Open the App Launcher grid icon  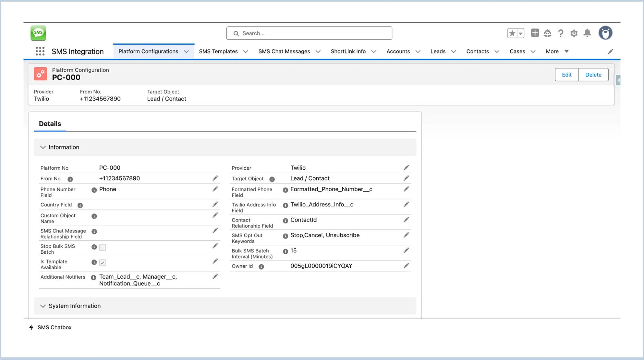click(x=40, y=51)
